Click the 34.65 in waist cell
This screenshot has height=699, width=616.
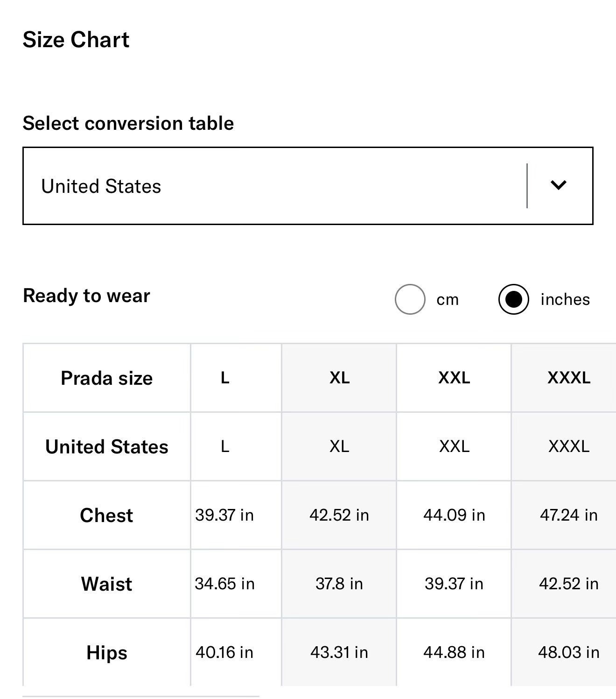click(x=225, y=584)
